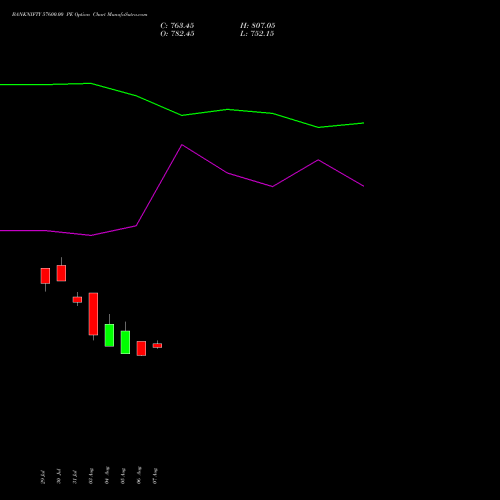Click the 05 Aug date axis label

123,476
